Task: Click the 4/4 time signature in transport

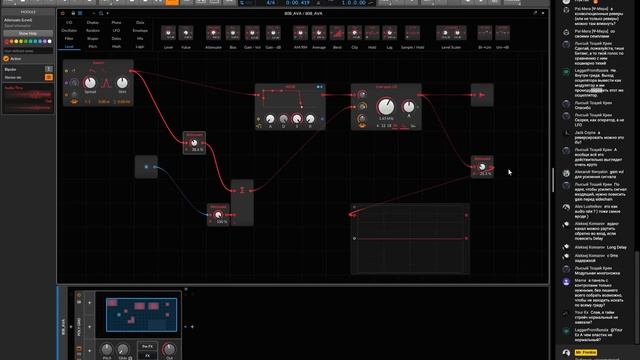Action: click(270, 3)
